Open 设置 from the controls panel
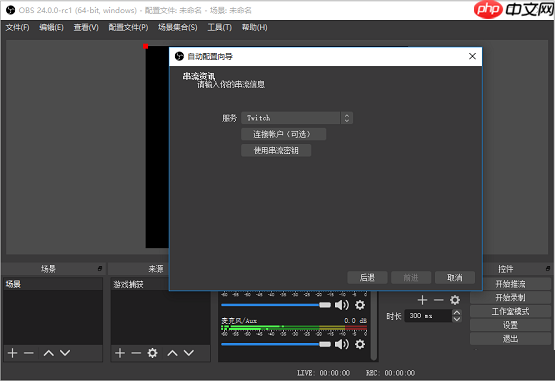The image size is (555, 381). click(510, 325)
